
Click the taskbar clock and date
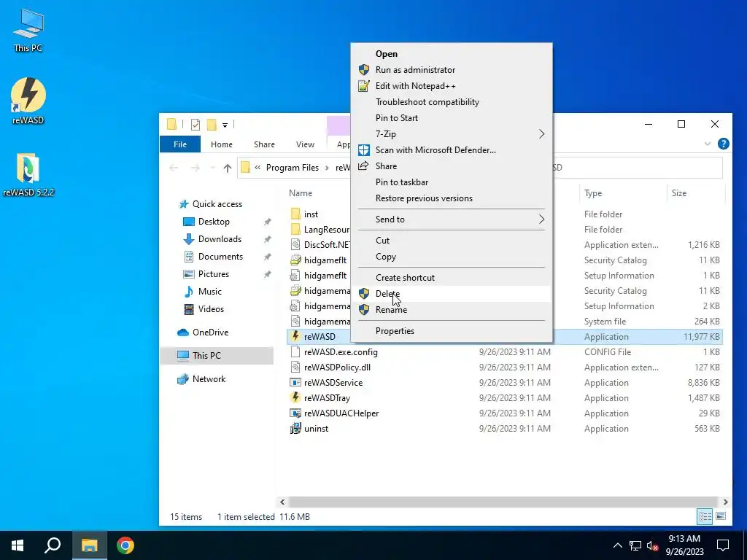[x=684, y=545]
